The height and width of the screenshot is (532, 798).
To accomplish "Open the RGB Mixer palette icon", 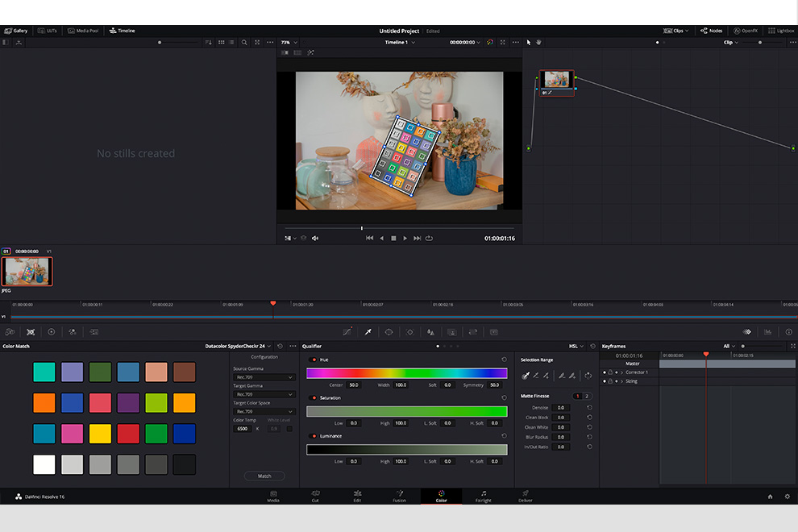I will coord(73,332).
